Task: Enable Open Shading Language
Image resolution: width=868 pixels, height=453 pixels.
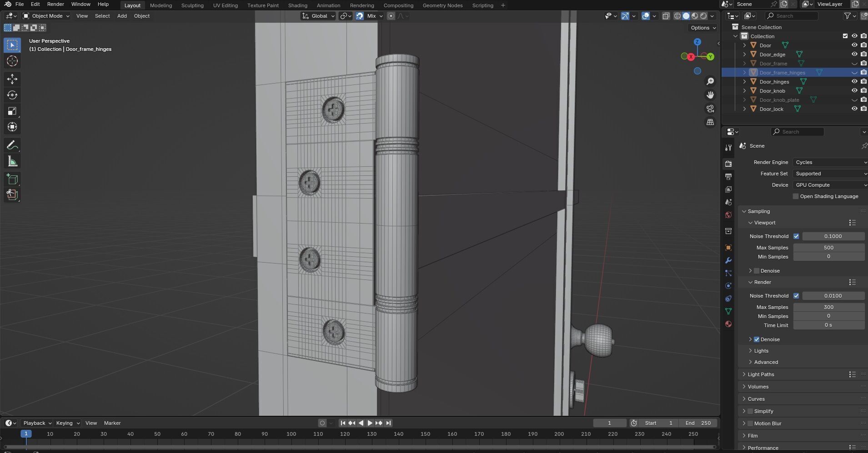Action: [795, 196]
